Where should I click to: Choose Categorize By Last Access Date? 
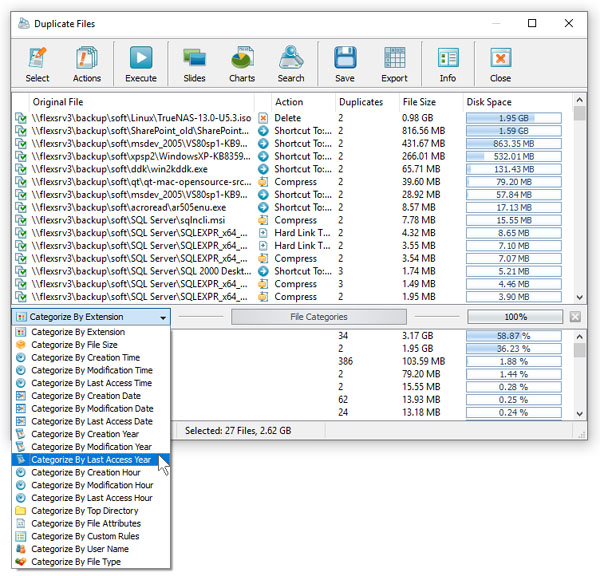pyautogui.click(x=91, y=421)
